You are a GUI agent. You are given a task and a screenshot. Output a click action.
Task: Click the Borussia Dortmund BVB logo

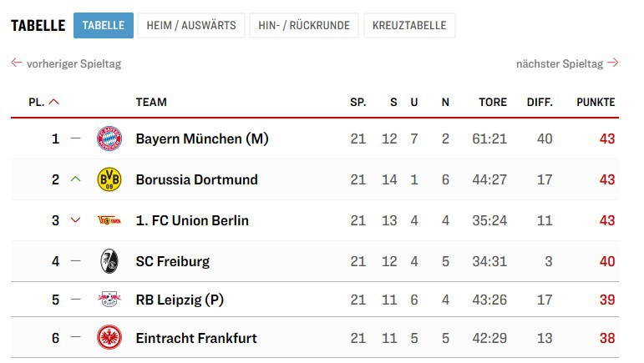tap(109, 179)
